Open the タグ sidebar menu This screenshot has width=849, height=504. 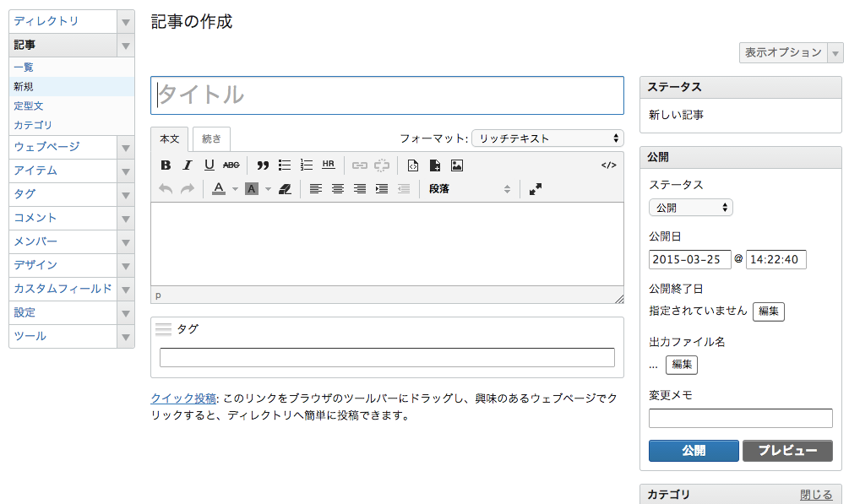pyautogui.click(x=24, y=194)
